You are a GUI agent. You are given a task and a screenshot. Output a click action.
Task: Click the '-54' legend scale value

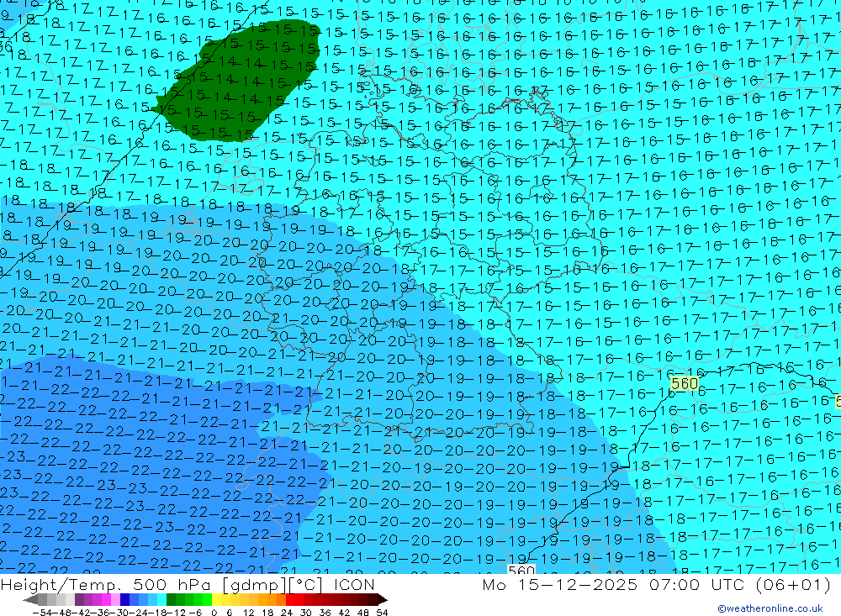coord(42,613)
